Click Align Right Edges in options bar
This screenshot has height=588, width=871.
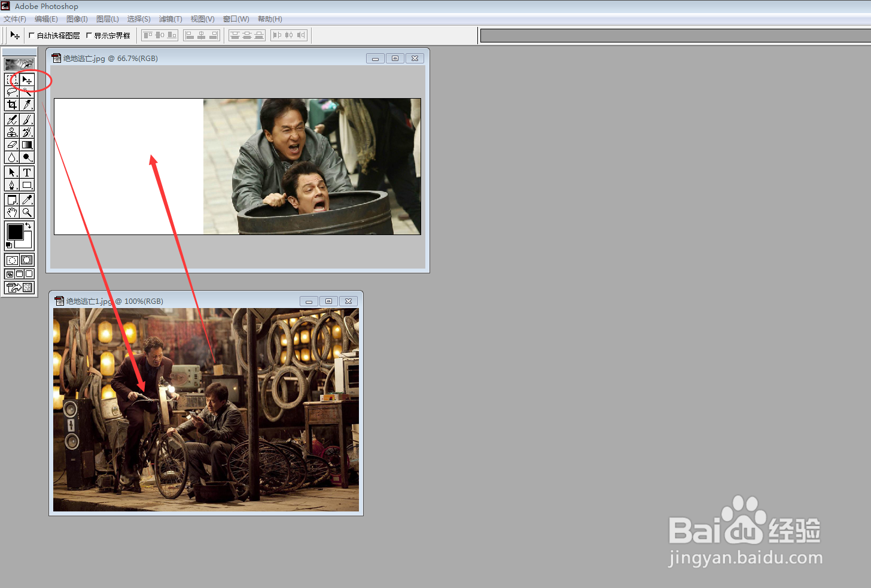pyautogui.click(x=213, y=35)
